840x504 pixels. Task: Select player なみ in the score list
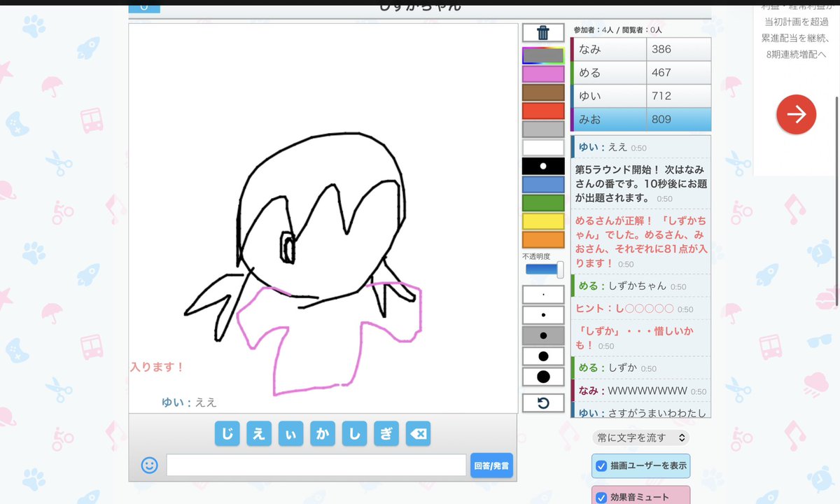coord(641,49)
